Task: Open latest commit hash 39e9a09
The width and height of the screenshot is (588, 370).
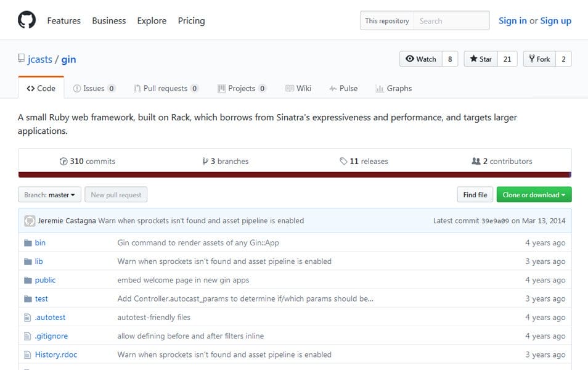Action: coord(495,221)
